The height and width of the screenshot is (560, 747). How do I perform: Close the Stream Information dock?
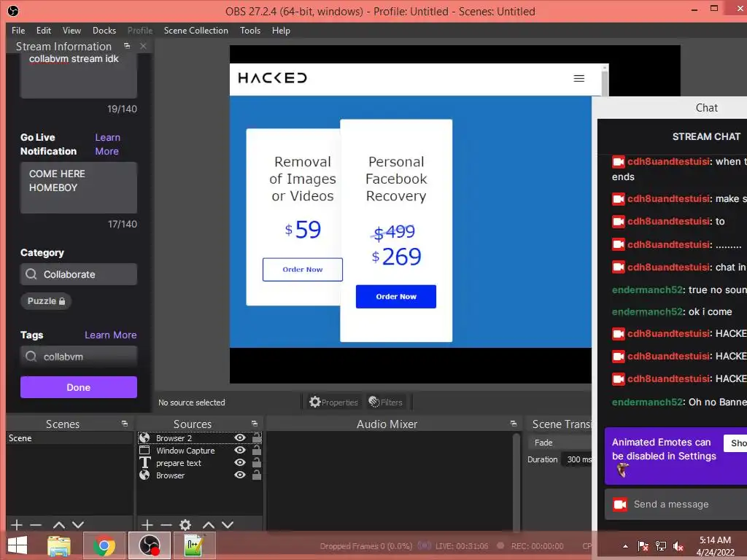pyautogui.click(x=143, y=46)
